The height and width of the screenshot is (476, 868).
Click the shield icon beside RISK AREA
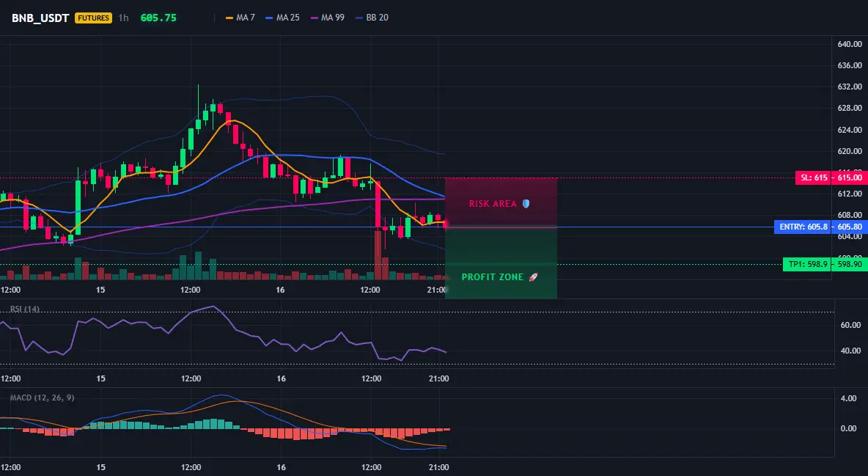(x=526, y=203)
